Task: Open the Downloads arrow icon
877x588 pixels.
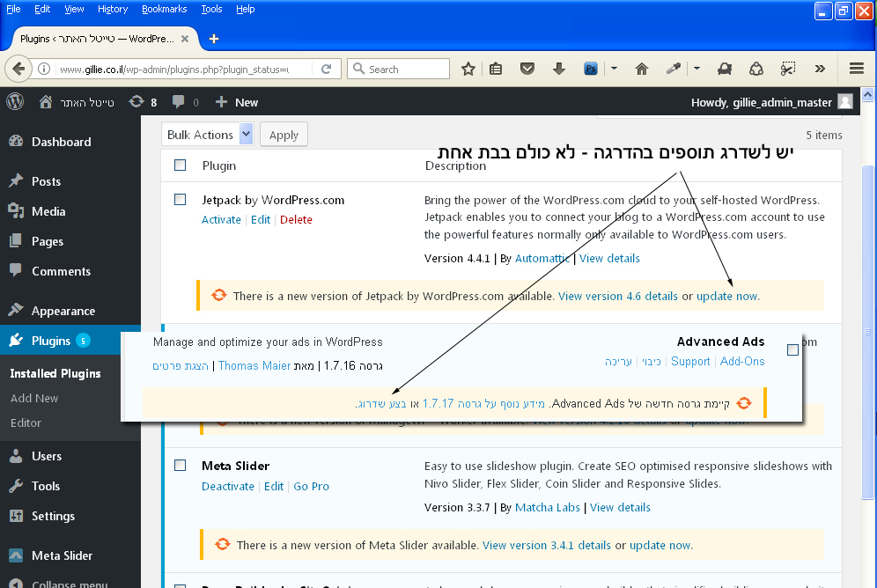Action: (x=558, y=69)
